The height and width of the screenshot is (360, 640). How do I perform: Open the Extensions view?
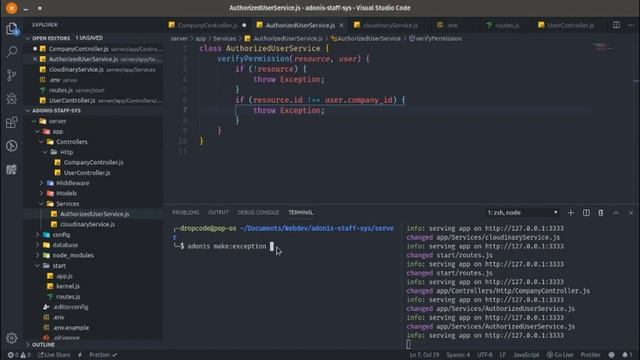point(12,122)
